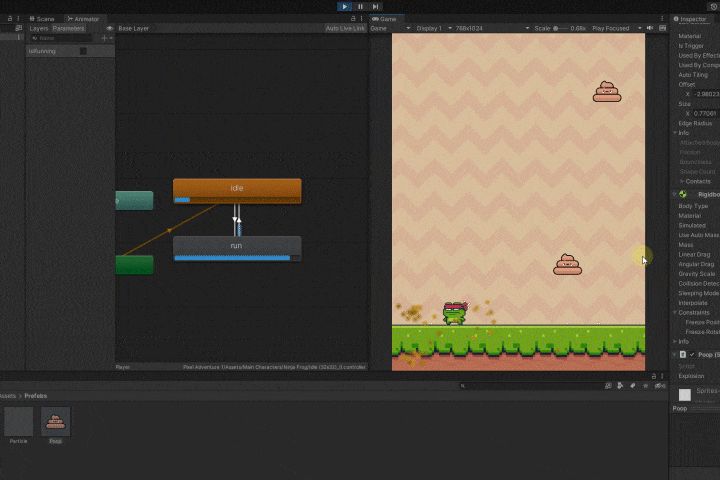Switch to Layers in the Animator panel

point(39,28)
